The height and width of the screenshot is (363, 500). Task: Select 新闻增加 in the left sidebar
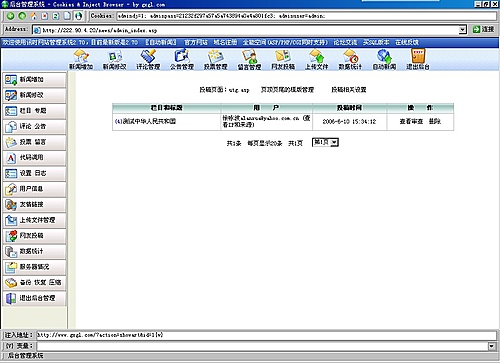point(35,79)
